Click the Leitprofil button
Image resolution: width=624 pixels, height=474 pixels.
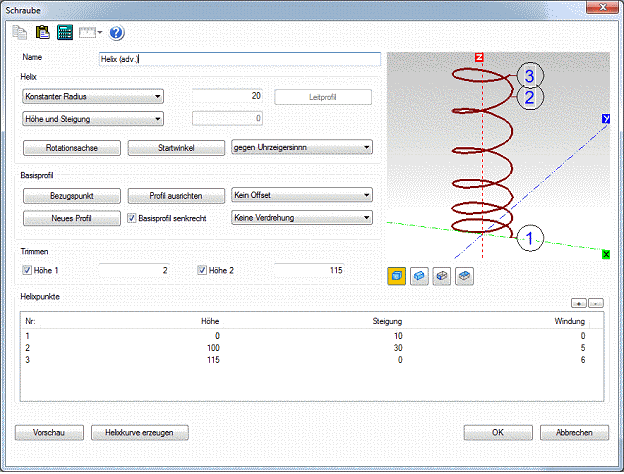pos(323,97)
